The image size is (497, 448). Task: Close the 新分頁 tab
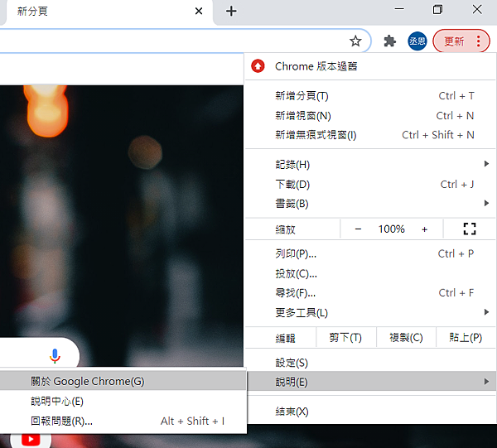click(x=199, y=12)
